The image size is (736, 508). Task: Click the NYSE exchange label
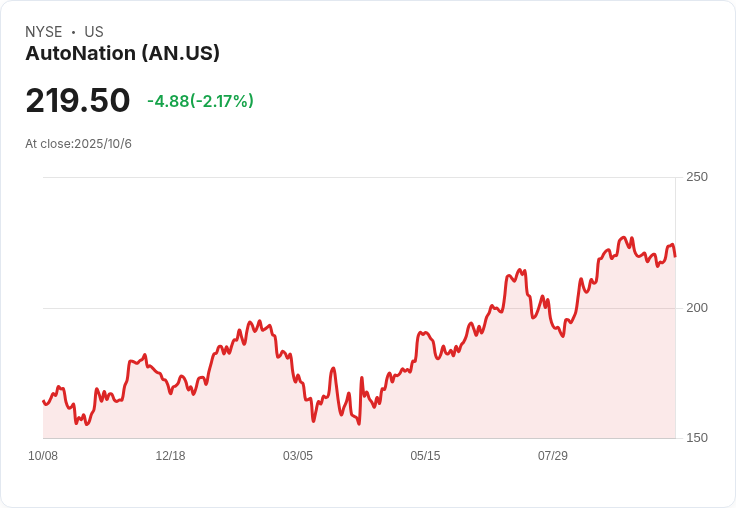coord(44,32)
